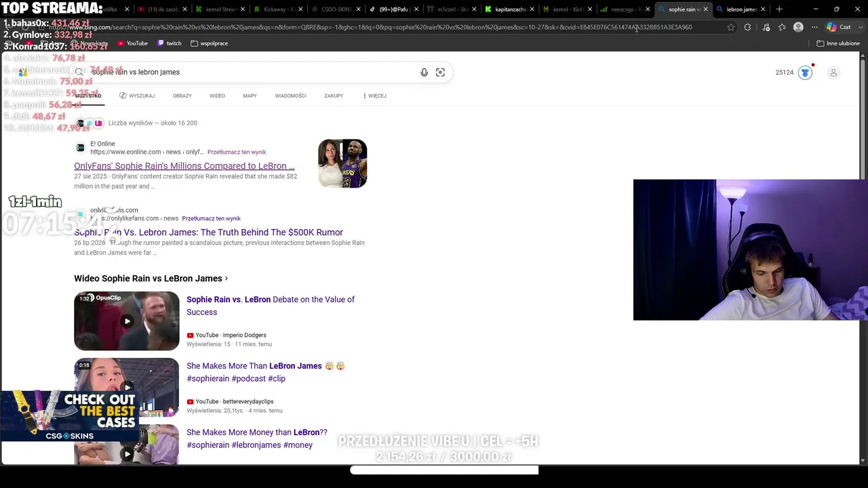Select the OBRAZY results tab
This screenshot has height=488, width=868.
point(182,96)
